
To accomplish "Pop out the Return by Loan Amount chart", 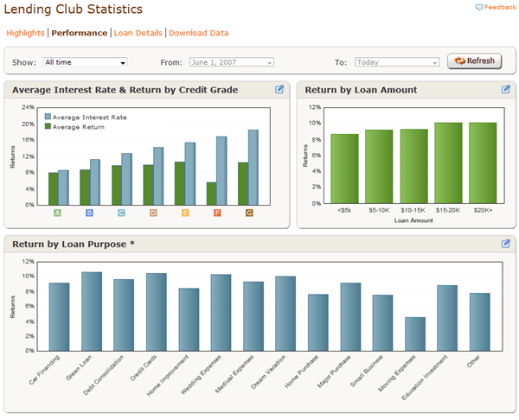I will 505,89.
